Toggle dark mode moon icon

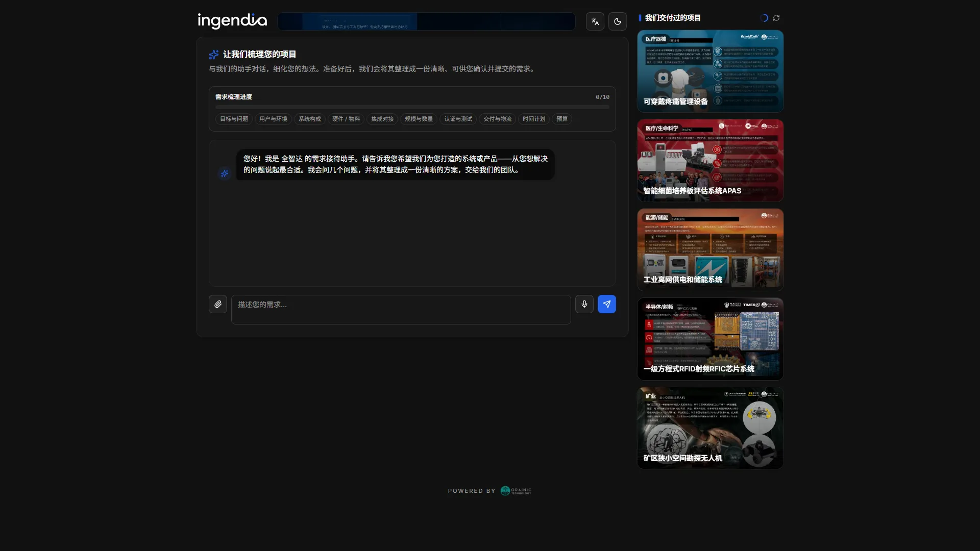pos(618,21)
